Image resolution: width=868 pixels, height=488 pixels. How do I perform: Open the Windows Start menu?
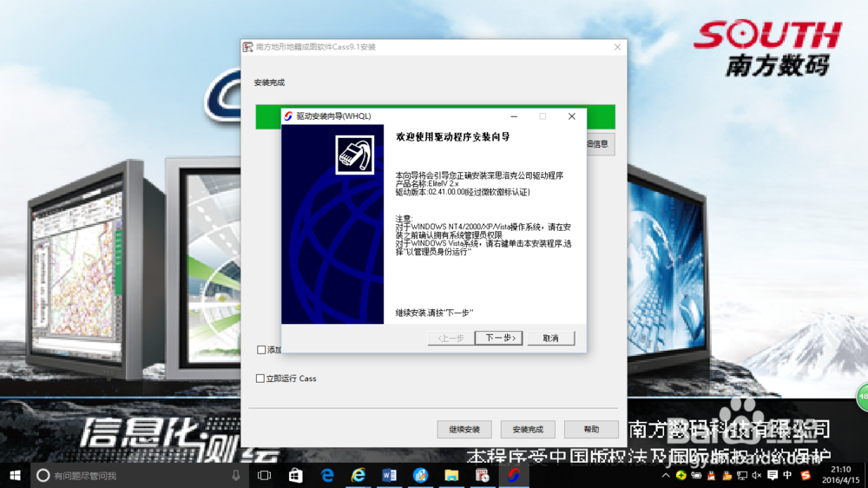15,475
